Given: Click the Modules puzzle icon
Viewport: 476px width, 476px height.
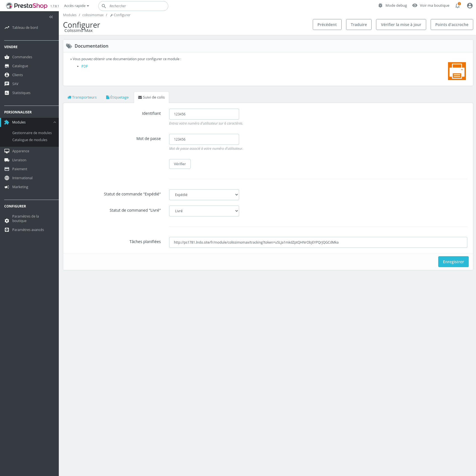Looking at the screenshot, I should pyautogui.click(x=7, y=122).
